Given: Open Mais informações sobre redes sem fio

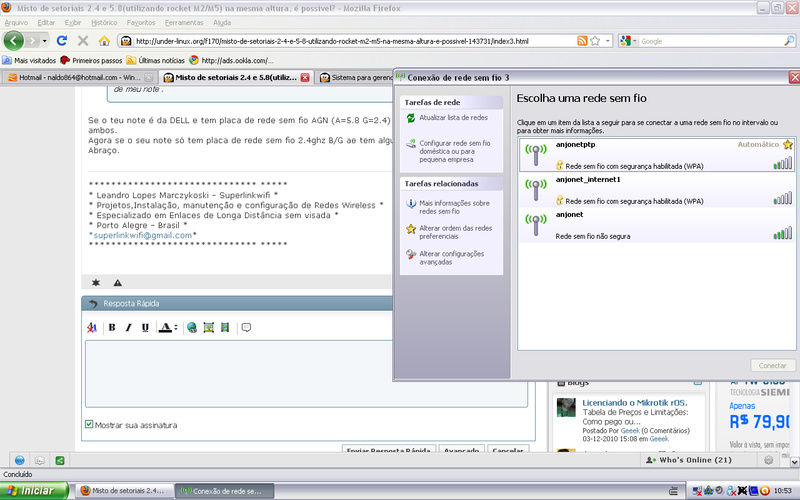Looking at the screenshot, I should [x=454, y=207].
